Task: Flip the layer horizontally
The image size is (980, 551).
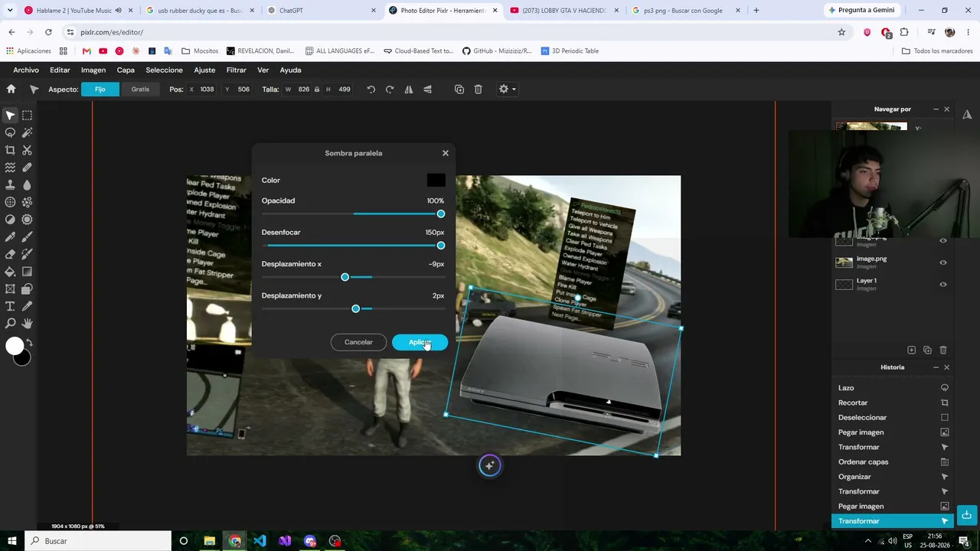Action: [x=409, y=90]
